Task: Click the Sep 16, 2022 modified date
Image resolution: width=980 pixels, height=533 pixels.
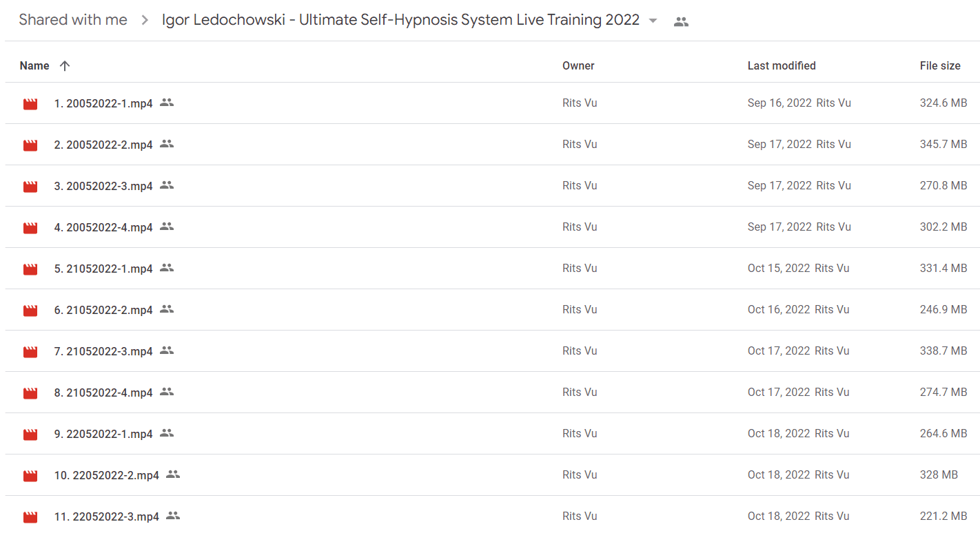Action: [x=779, y=103]
